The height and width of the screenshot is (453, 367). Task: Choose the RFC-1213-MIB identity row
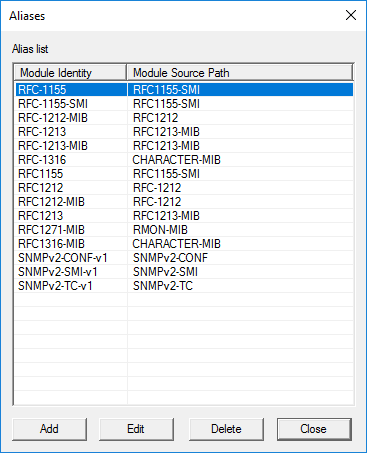coord(184,146)
